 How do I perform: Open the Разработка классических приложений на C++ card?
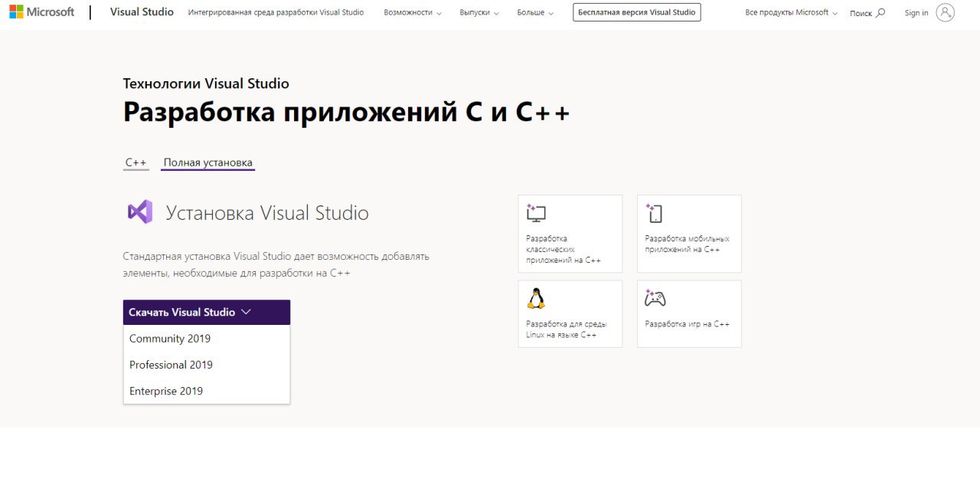570,234
